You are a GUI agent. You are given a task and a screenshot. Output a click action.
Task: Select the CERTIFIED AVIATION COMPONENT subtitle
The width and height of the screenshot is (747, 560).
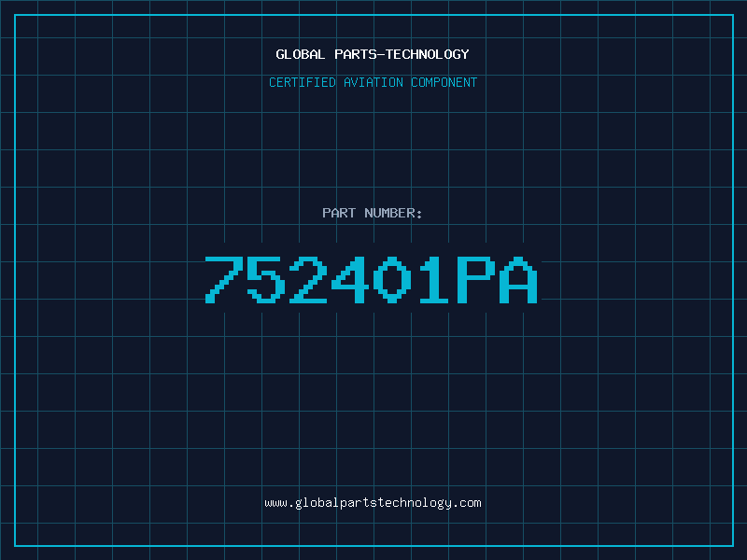[x=373, y=82]
